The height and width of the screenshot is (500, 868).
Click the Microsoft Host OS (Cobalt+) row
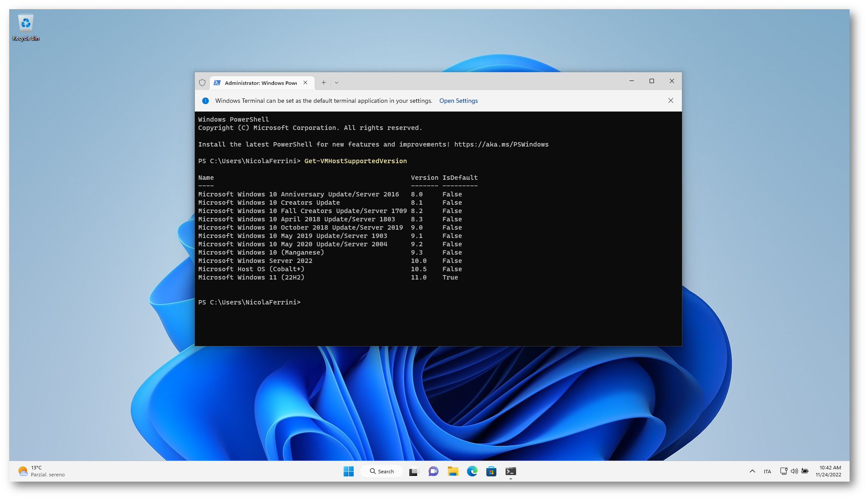point(330,269)
